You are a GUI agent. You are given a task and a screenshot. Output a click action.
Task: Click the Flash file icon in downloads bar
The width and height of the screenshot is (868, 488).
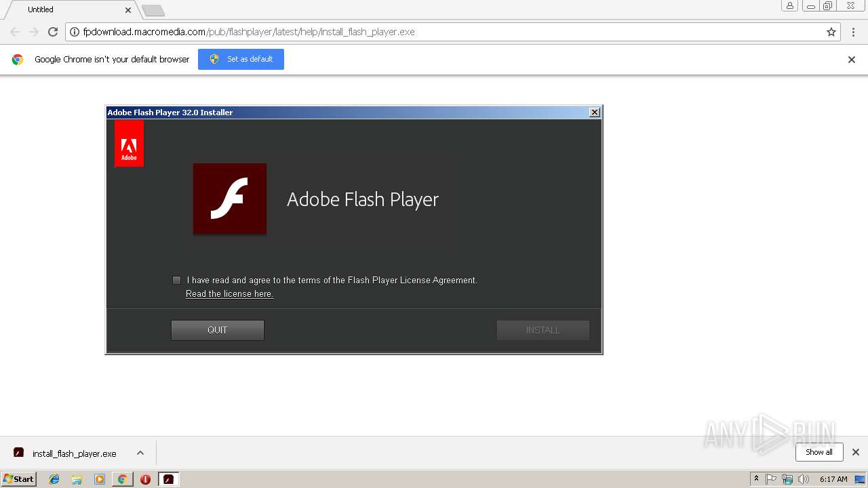(19, 453)
